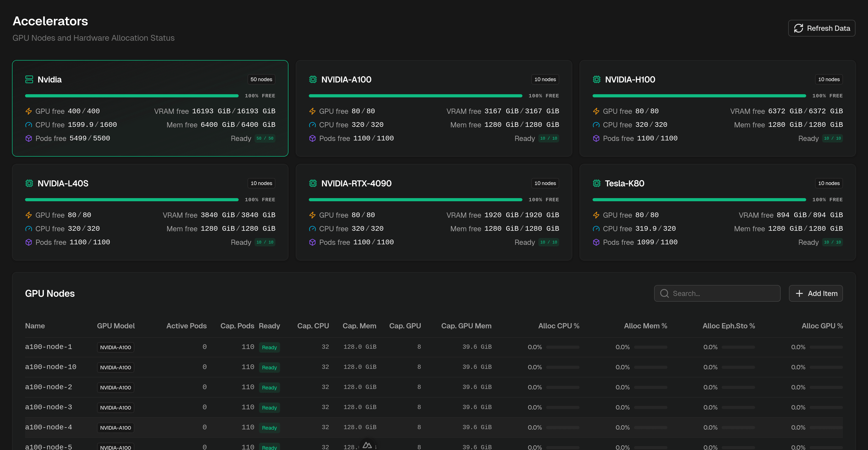Click the pods cube icon in Tesla-K80 card

pyautogui.click(x=596, y=242)
